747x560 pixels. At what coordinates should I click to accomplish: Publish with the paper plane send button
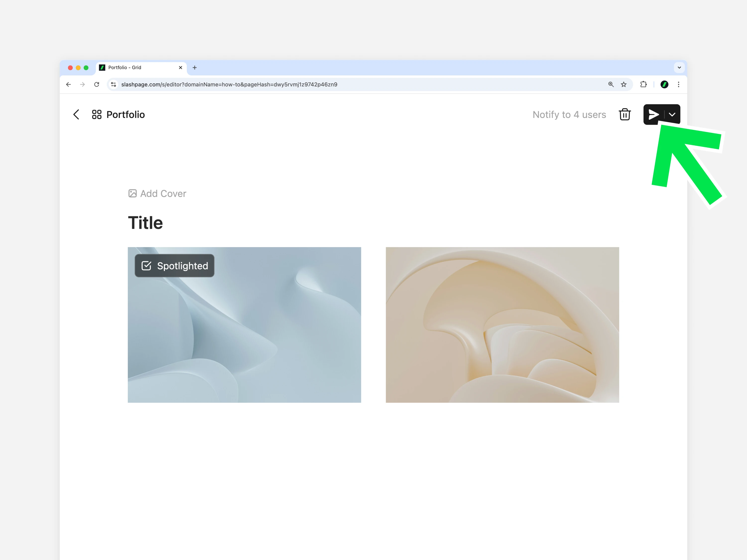(654, 114)
